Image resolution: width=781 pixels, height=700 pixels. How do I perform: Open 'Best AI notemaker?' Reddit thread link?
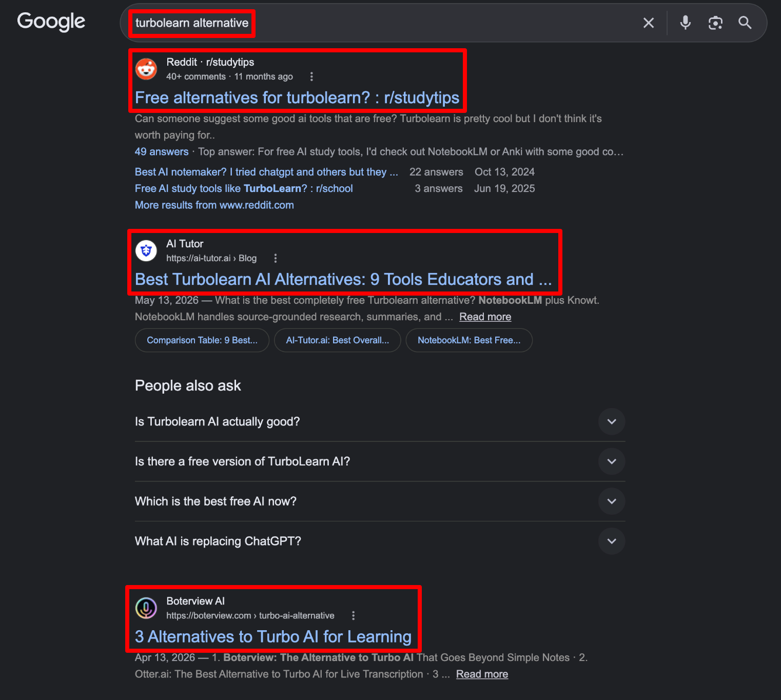point(266,172)
